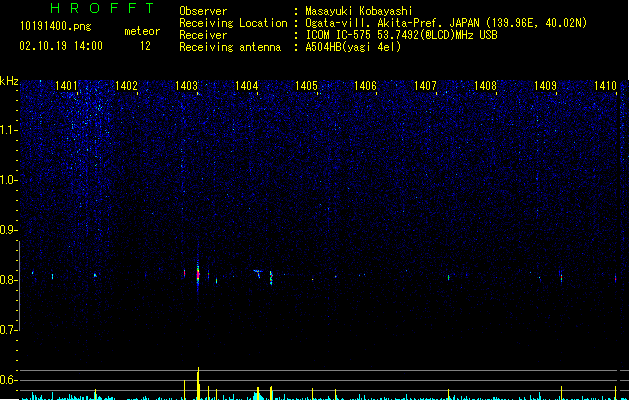Viewport: 629px width, 400px height.
Task: Select the Ogata-vill. Akita-Pref. JAPAN location text
Action: tap(446, 23)
